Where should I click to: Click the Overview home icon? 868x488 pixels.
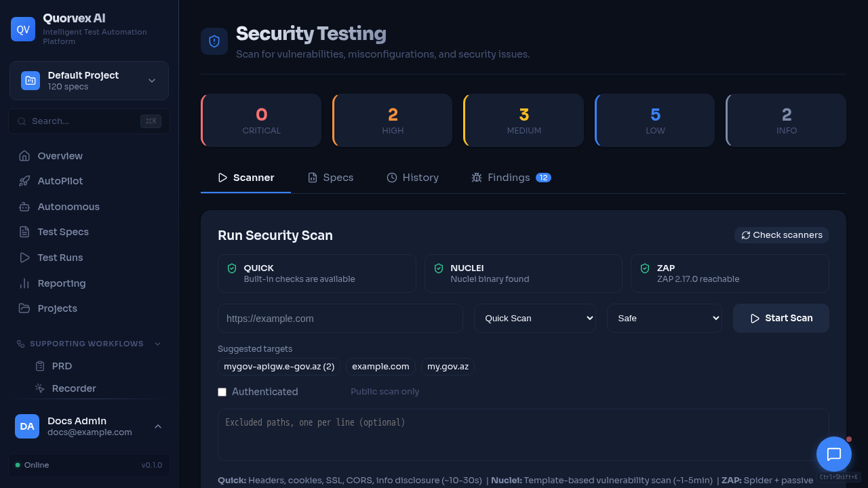point(24,156)
